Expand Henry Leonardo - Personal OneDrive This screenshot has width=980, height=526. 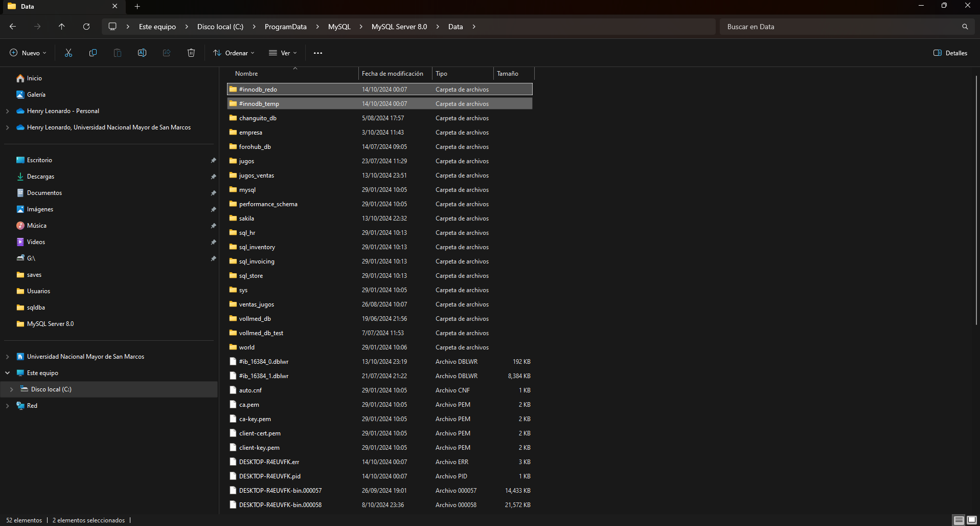(x=7, y=111)
